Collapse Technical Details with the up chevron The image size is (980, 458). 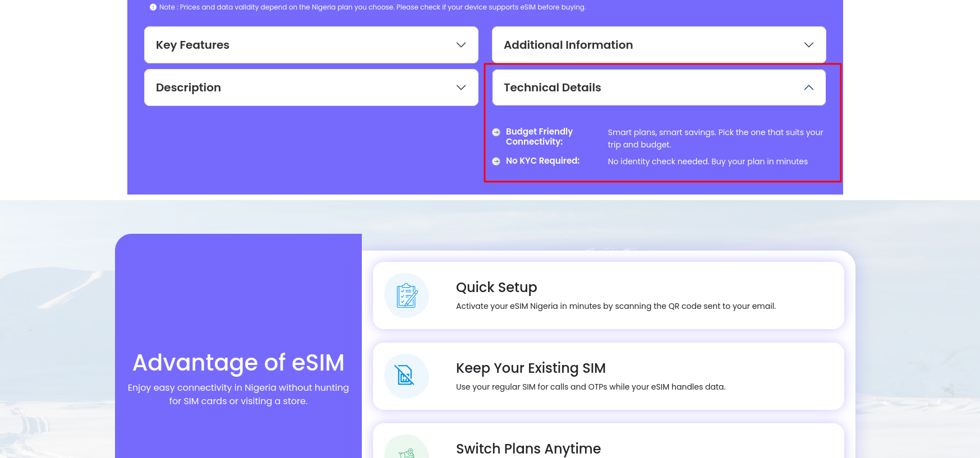pyautogui.click(x=808, y=87)
